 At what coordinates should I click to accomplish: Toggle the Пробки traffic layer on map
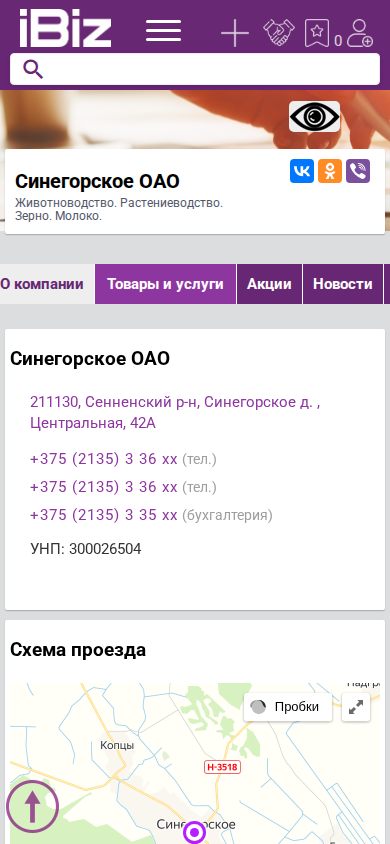pos(288,707)
